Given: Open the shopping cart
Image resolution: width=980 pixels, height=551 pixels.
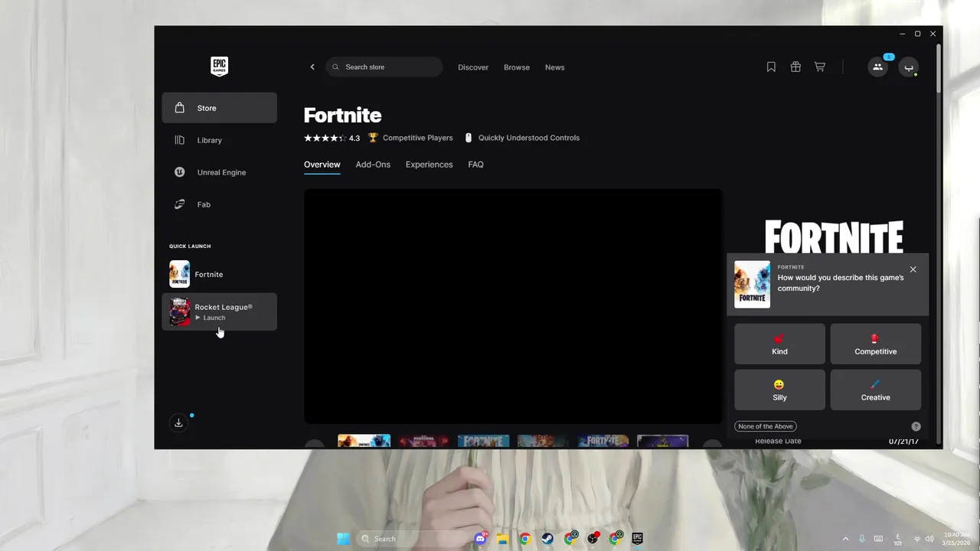Looking at the screenshot, I should coord(820,67).
